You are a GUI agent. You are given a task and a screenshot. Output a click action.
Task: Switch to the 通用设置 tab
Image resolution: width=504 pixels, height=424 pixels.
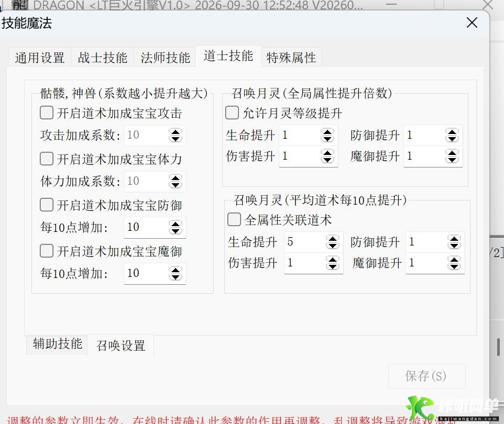tap(39, 58)
